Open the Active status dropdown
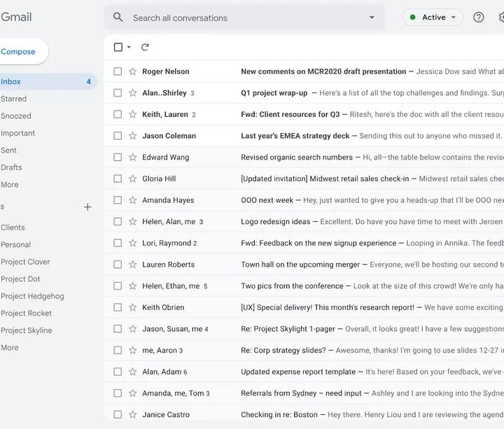This screenshot has width=504, height=429. tap(433, 17)
